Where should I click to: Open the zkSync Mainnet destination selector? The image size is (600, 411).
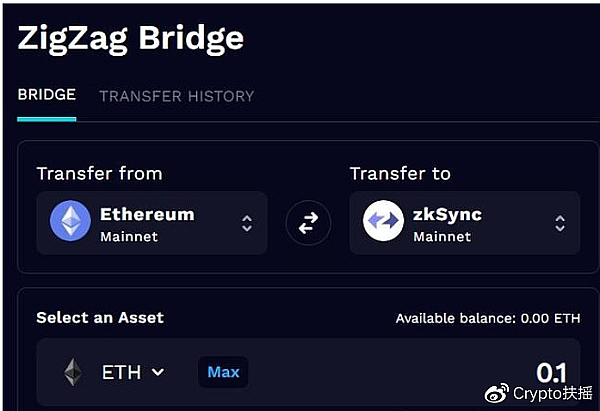coord(465,223)
